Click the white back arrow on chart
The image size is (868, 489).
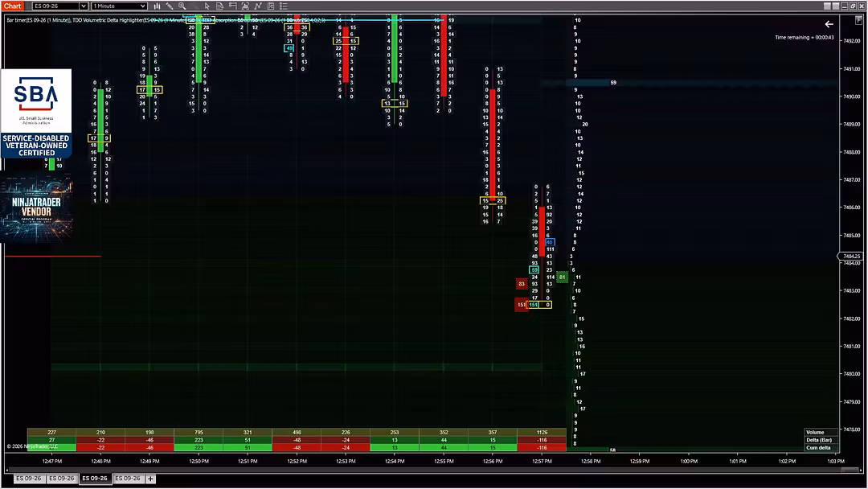tap(829, 24)
